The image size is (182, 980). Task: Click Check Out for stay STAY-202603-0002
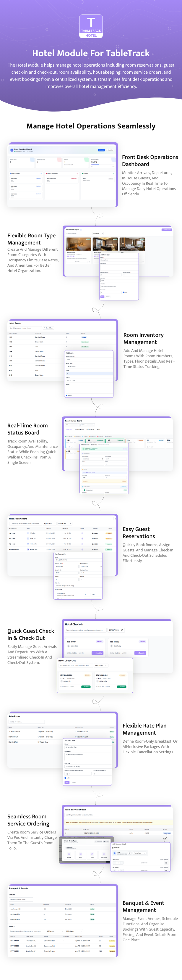click(x=86, y=687)
